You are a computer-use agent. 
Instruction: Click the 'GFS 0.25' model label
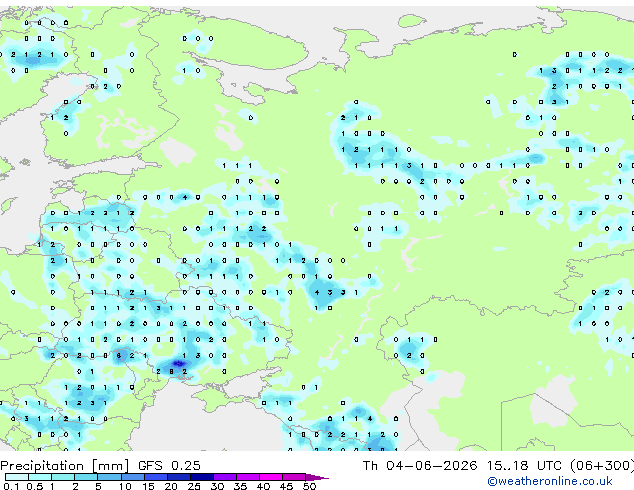click(x=169, y=465)
